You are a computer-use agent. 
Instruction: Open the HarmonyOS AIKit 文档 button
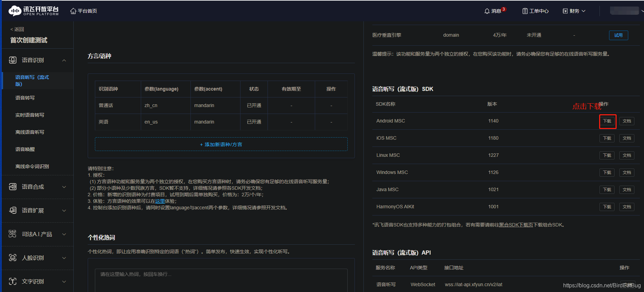[x=627, y=207]
